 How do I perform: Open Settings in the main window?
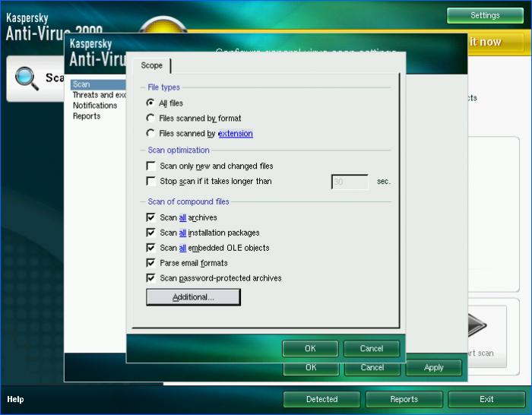tap(485, 16)
